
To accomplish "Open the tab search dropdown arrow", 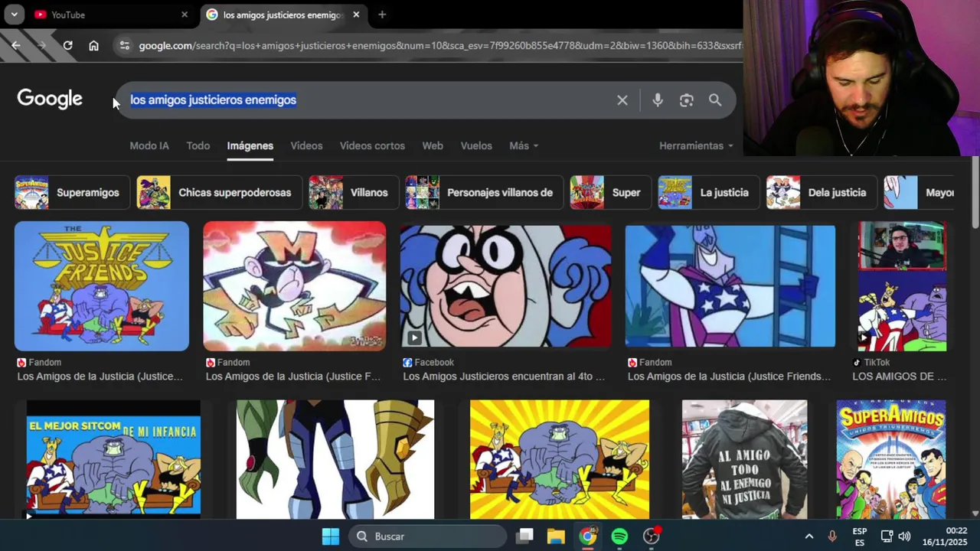I will [14, 15].
